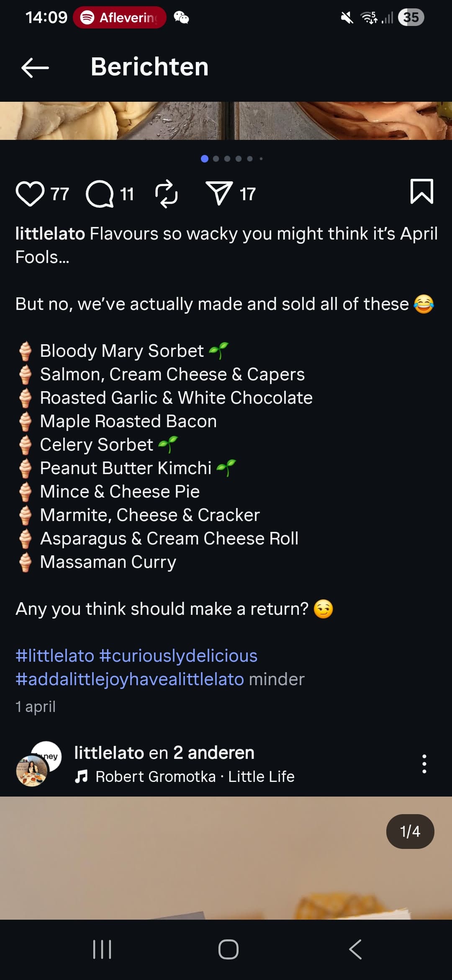Like the littlelato post with the heart
This screenshot has width=452, height=980.
(x=30, y=194)
